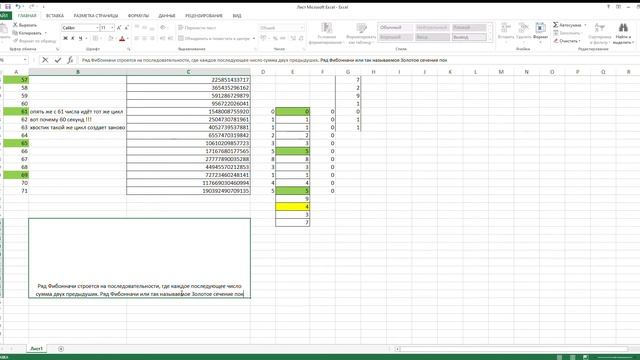
Task: Click cell with 1548008755920
Action: [189, 111]
